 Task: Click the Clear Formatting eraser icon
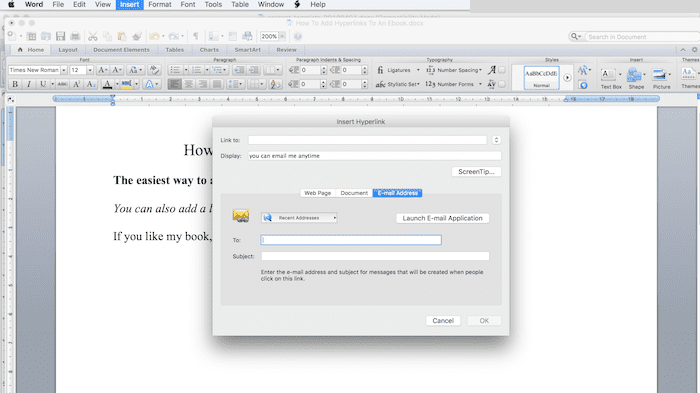154,70
